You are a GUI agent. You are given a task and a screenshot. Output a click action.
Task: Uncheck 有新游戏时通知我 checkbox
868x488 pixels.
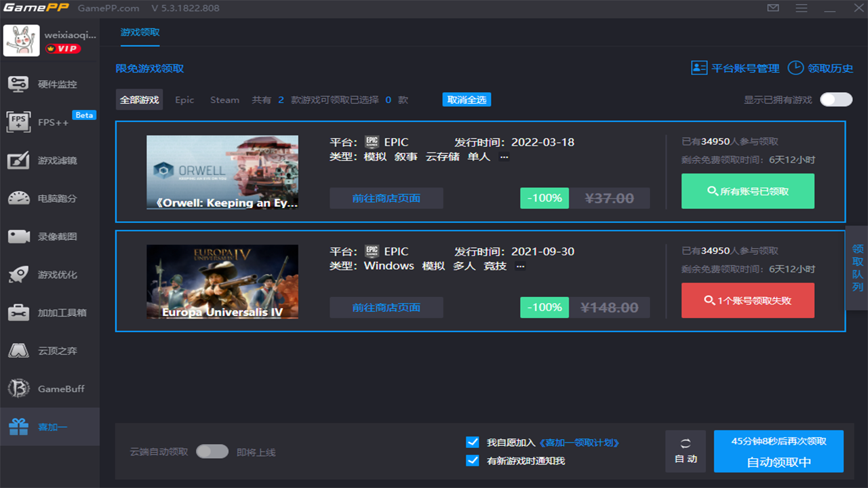click(x=473, y=461)
